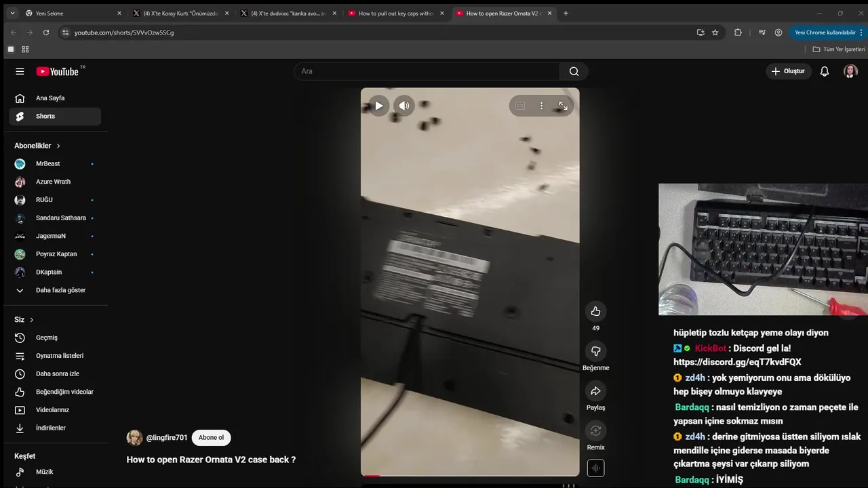Viewport: 868px width, 488px height.
Task: Open site information icon in address bar
Action: click(65, 32)
